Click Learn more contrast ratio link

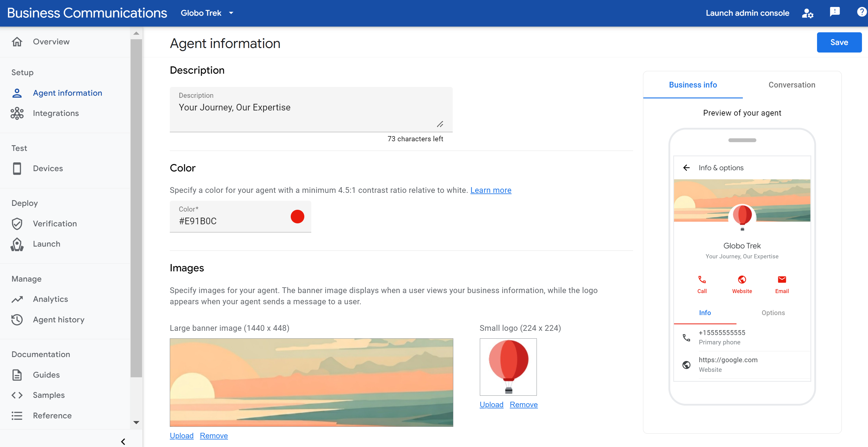click(x=491, y=190)
